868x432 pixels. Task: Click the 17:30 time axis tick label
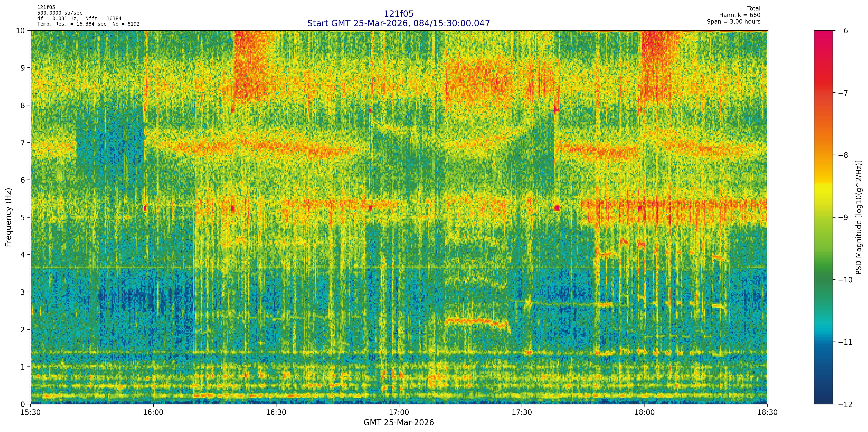pyautogui.click(x=522, y=412)
